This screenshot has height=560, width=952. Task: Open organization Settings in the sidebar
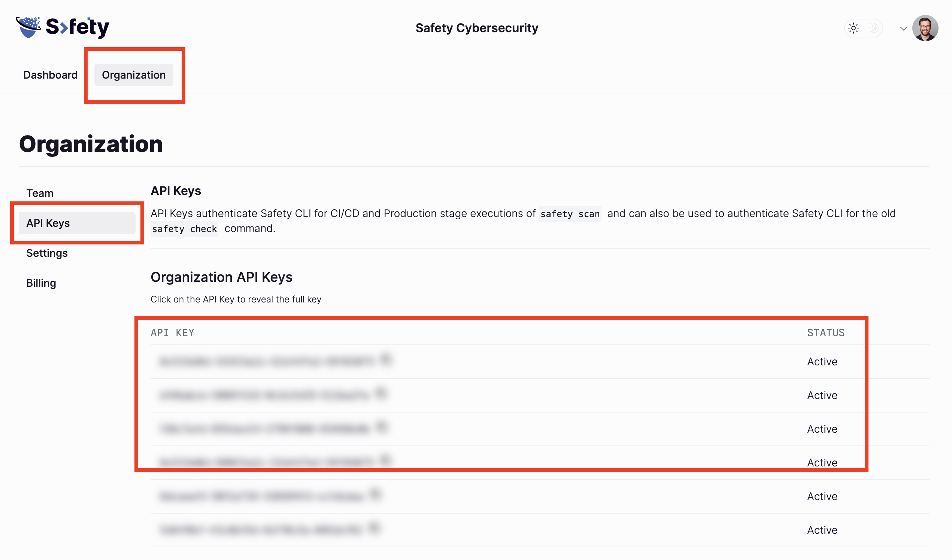[x=47, y=253]
